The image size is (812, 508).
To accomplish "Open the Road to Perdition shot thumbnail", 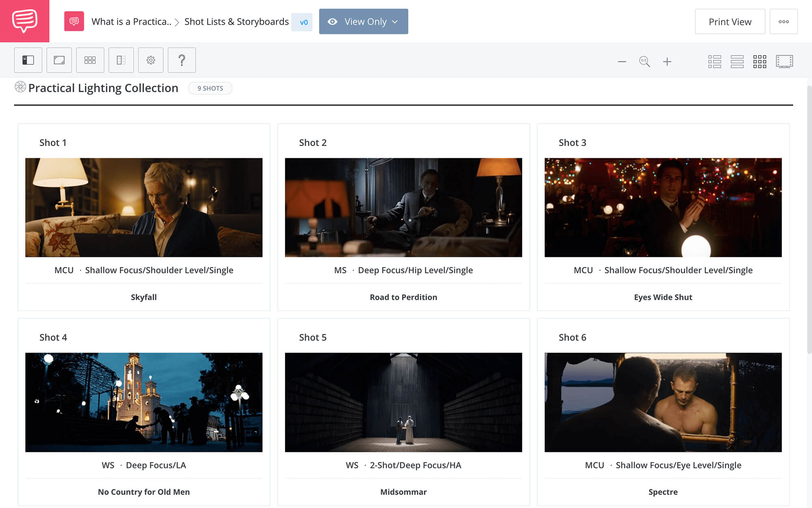I will tap(403, 207).
